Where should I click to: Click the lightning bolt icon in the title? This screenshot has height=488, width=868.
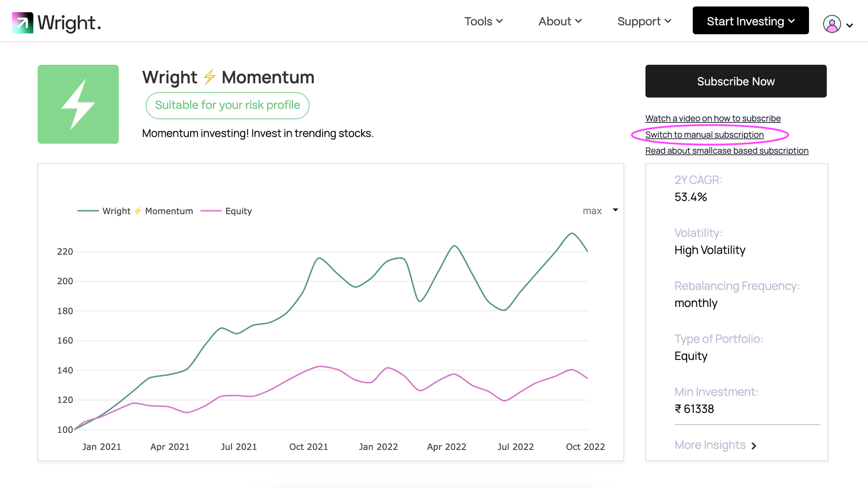[x=210, y=77]
